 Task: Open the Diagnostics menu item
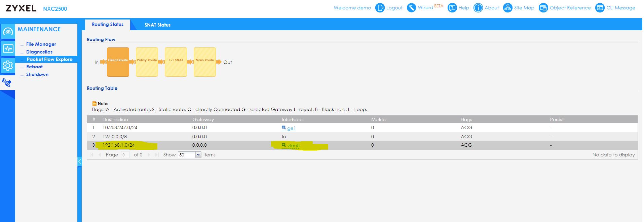tap(39, 52)
